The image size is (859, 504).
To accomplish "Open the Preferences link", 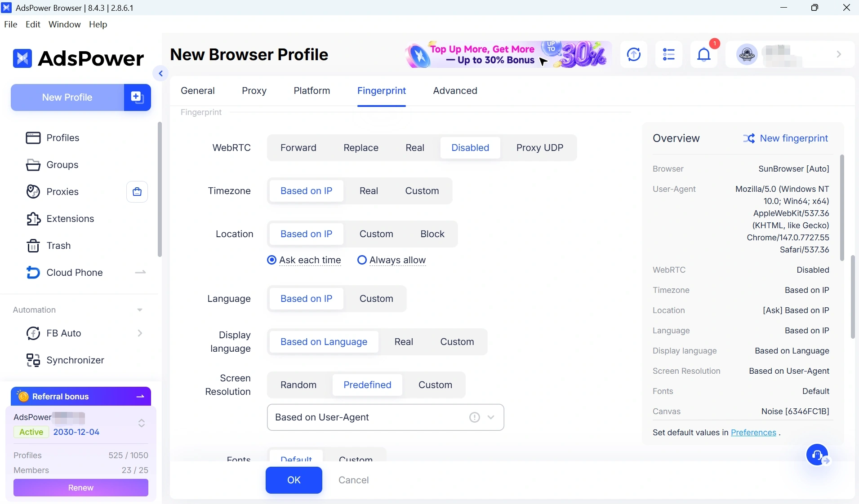I will coord(753,433).
